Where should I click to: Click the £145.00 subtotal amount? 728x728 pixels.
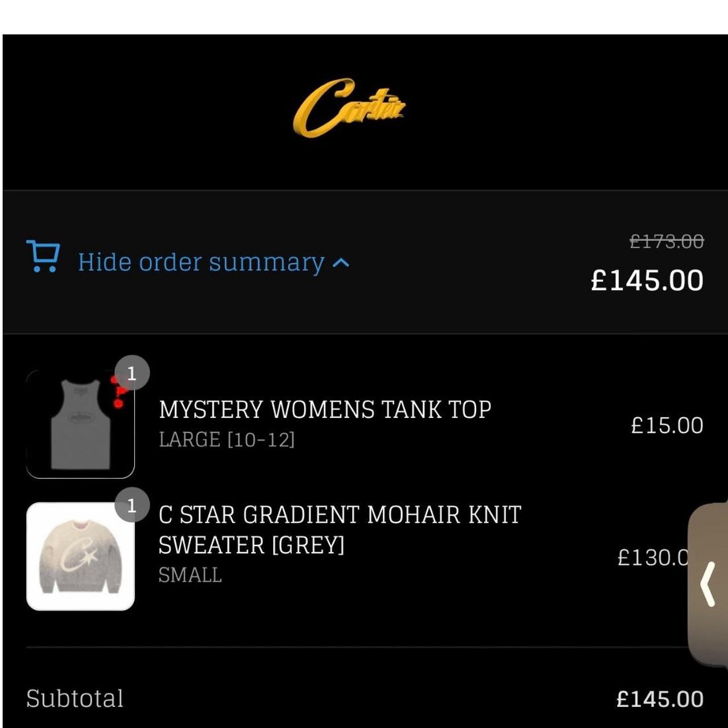tap(660, 699)
